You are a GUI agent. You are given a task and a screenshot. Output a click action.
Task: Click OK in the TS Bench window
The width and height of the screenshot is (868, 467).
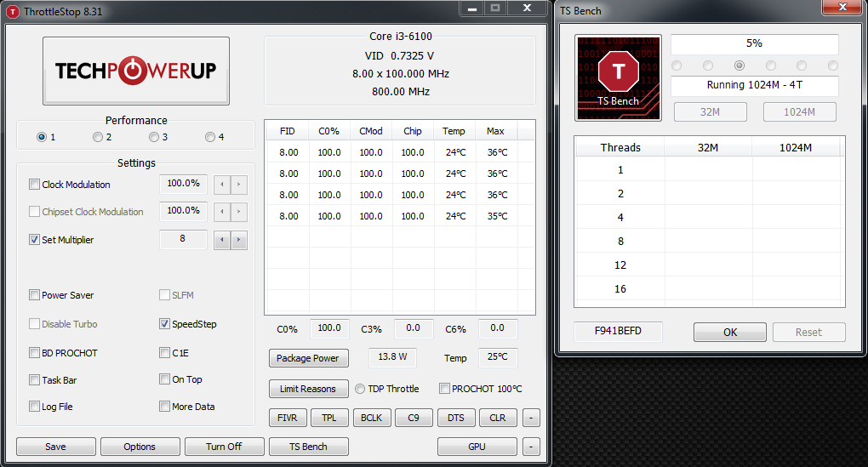point(730,332)
